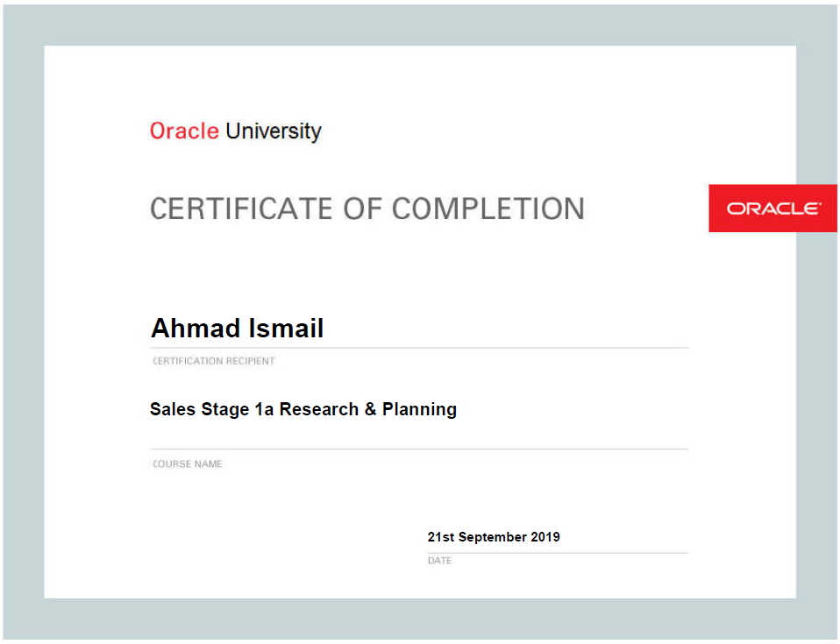Click the line between date and DATE label

tap(557, 553)
